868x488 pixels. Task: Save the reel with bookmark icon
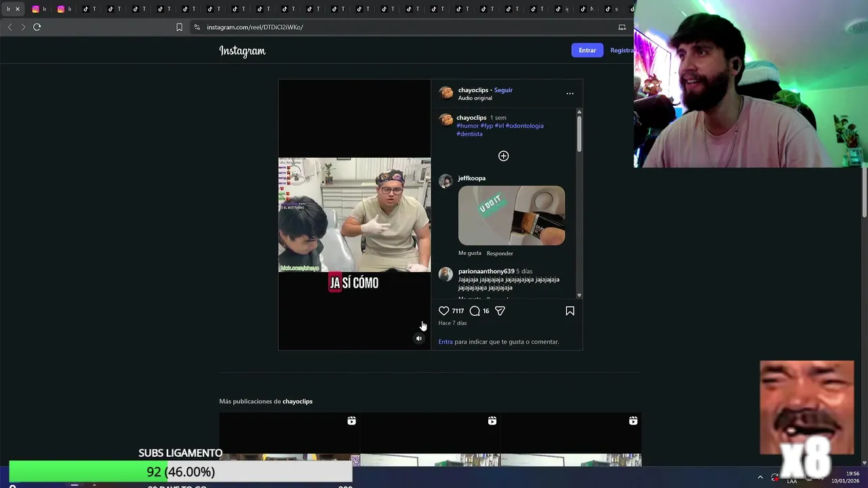click(570, 311)
